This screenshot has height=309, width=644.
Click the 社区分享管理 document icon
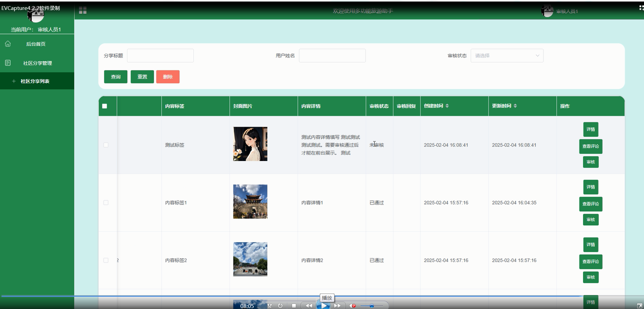pyautogui.click(x=8, y=63)
